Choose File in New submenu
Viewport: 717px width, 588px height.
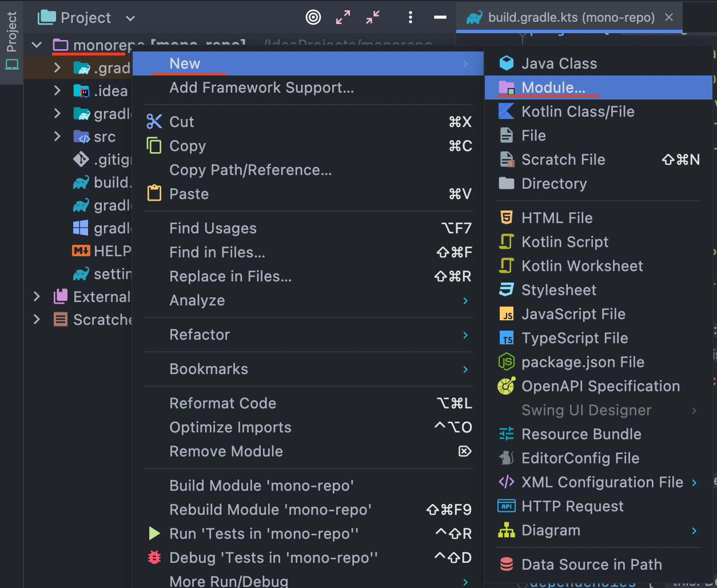point(599,136)
